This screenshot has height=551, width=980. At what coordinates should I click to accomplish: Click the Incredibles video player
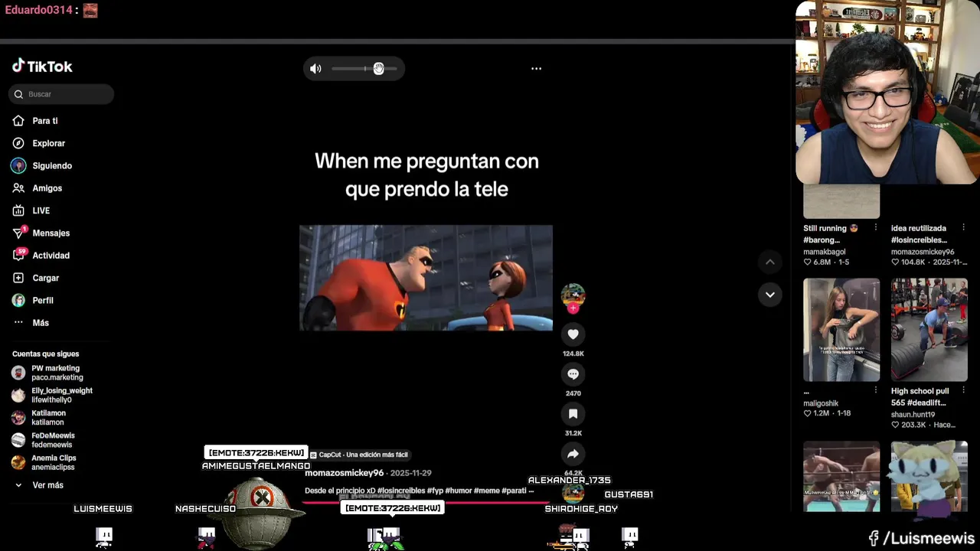point(426,278)
